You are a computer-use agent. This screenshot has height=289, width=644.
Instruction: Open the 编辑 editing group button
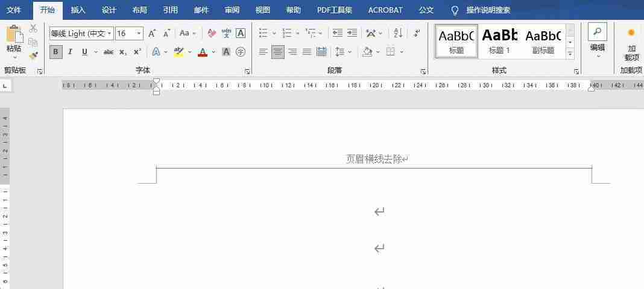click(x=597, y=41)
